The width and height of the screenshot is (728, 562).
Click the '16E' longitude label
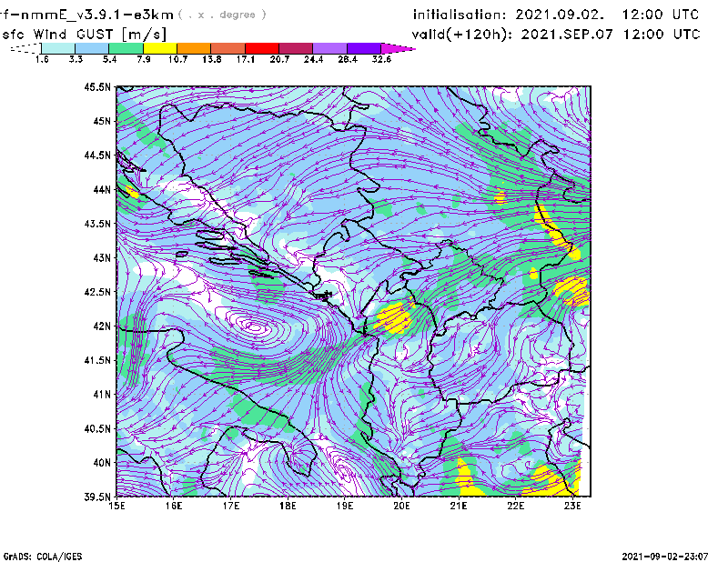[174, 506]
